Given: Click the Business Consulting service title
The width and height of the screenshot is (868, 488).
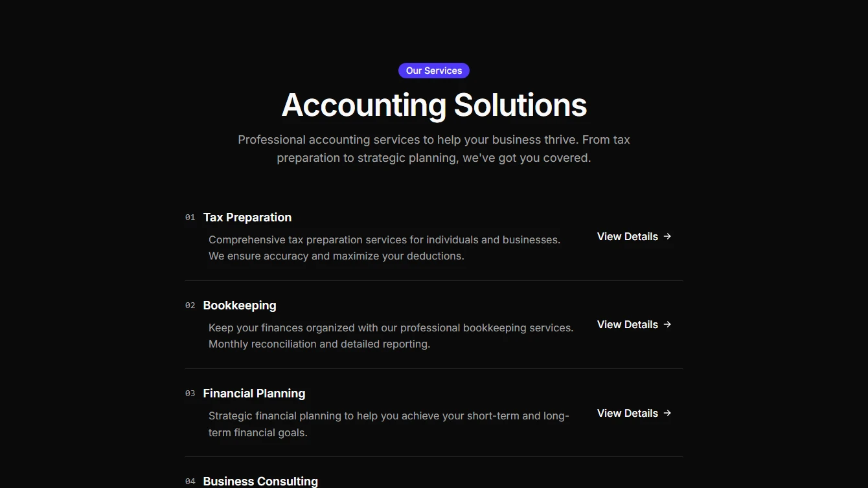Looking at the screenshot, I should pos(260,481).
